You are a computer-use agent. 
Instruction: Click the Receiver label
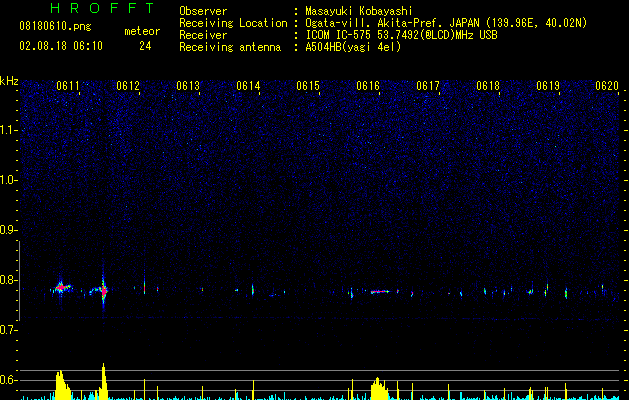tap(203, 35)
